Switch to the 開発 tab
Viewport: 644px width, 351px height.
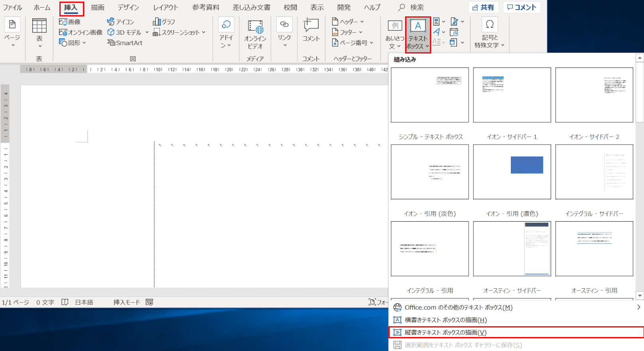344,8
